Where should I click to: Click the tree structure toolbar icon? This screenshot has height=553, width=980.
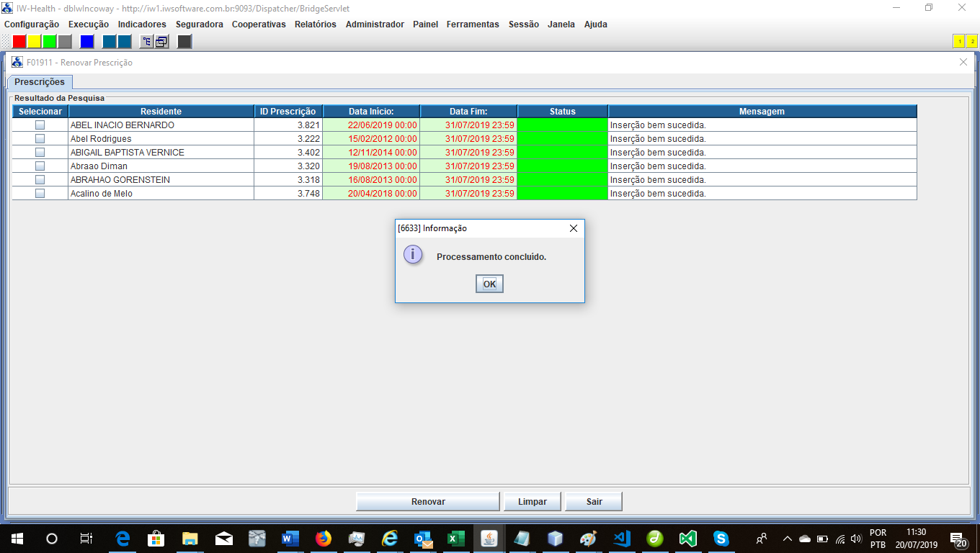pyautogui.click(x=146, y=41)
